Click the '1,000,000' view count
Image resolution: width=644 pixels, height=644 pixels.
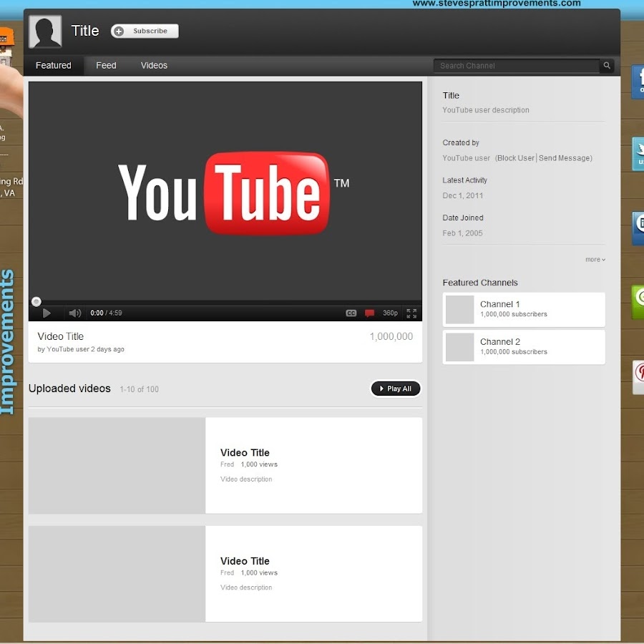(391, 336)
